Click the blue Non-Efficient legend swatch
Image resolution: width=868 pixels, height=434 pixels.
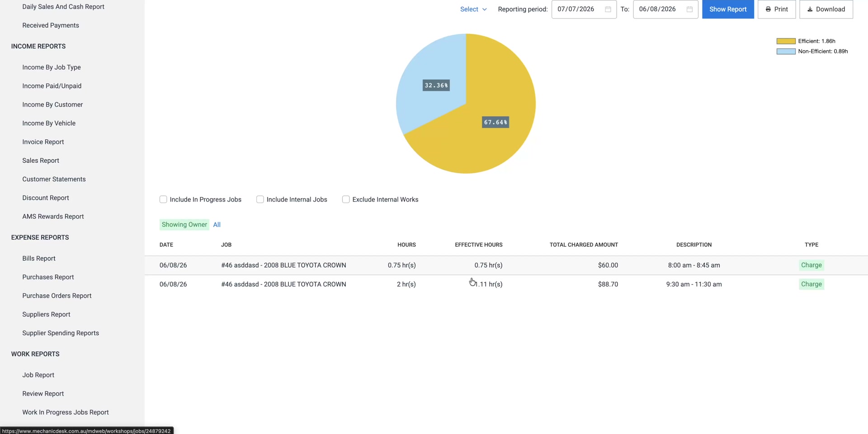click(786, 52)
